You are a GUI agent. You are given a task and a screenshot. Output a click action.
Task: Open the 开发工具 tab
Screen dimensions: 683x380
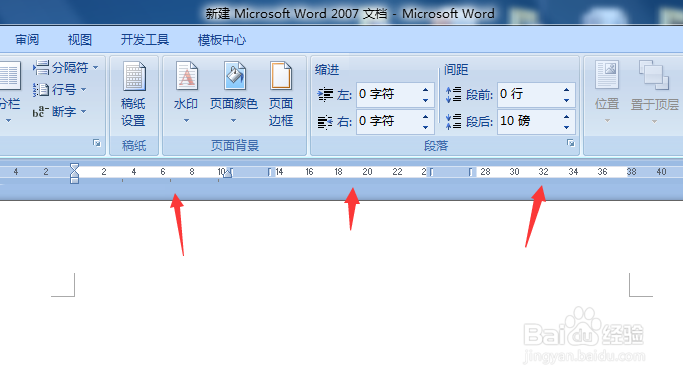tap(145, 40)
